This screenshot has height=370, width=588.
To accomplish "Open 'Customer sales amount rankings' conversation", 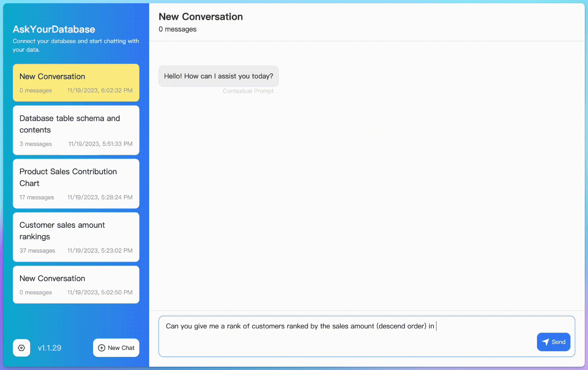I will 76,237.
